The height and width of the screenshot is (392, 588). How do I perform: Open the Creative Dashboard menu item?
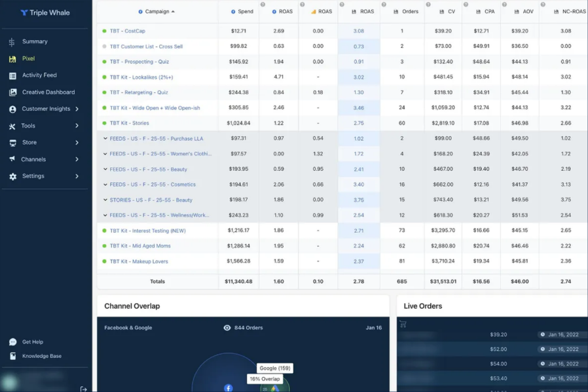[x=48, y=92]
